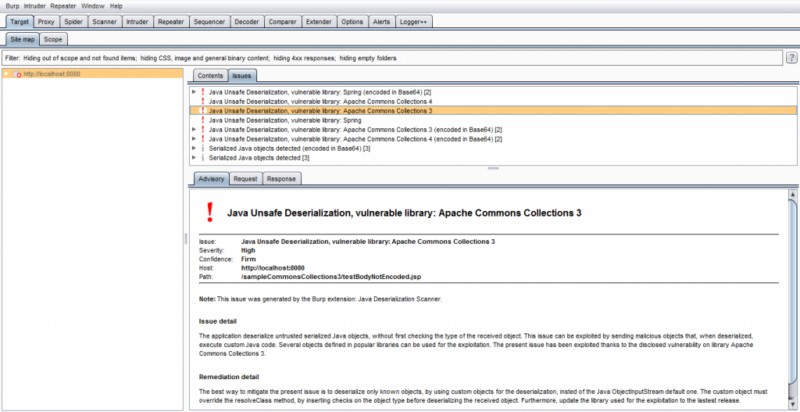800x412 pixels.
Task: Click info icon for Serialized objects Base64 row
Action: (203, 148)
